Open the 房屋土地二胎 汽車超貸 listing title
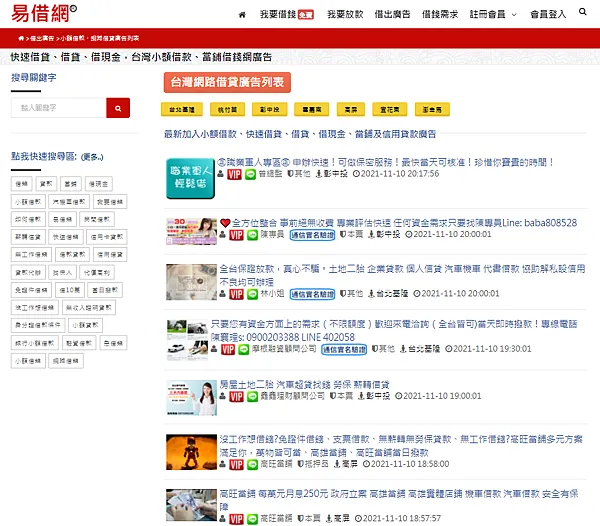 tap(304, 384)
